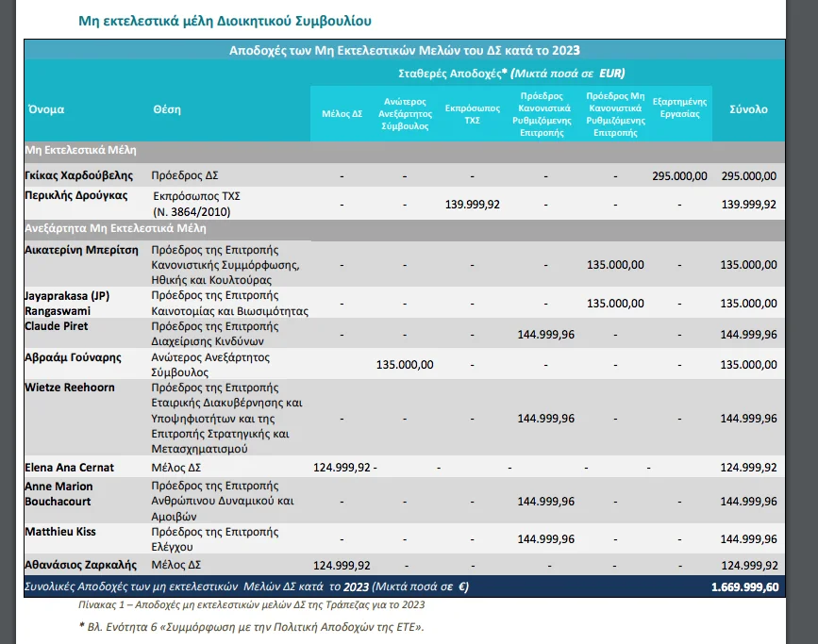Image resolution: width=818 pixels, height=644 pixels.
Task: Click Χαρδούβελης' Εξαρτημένης Εργασίας amount 295.000,00
Action: [679, 176]
